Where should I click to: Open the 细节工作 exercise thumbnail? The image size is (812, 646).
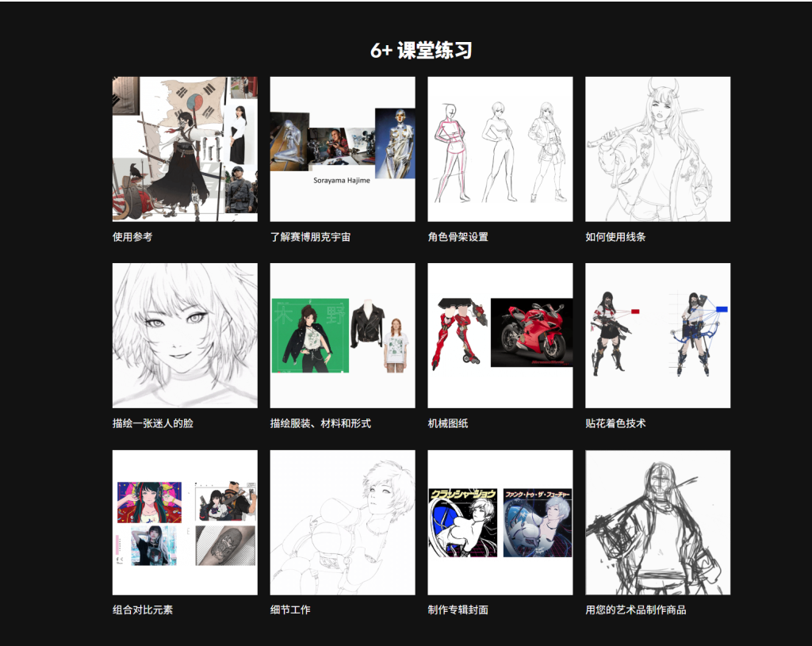click(x=343, y=522)
